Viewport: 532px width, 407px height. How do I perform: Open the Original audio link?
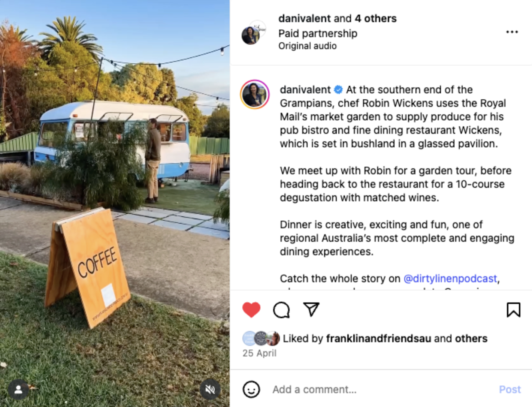tap(307, 46)
